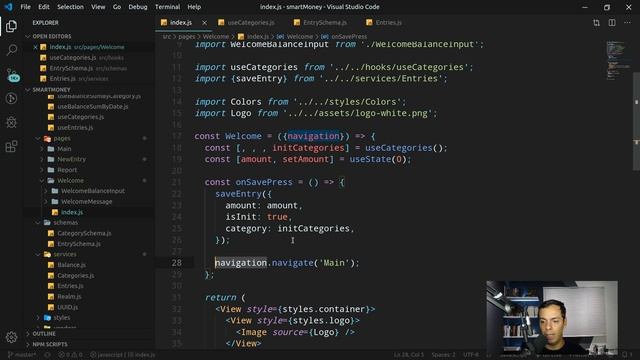The width and height of the screenshot is (640, 360).
Task: Click the master branch status bar item
Action: (x=22, y=355)
